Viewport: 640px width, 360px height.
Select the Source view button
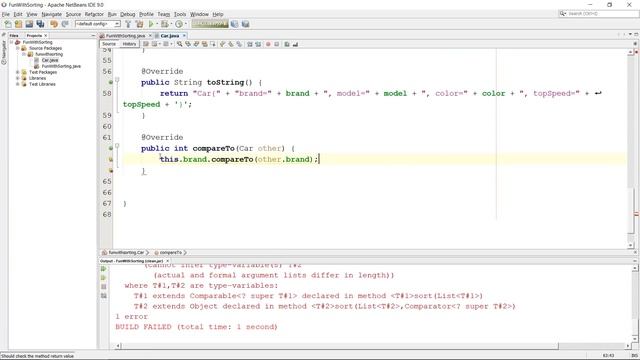[109, 44]
